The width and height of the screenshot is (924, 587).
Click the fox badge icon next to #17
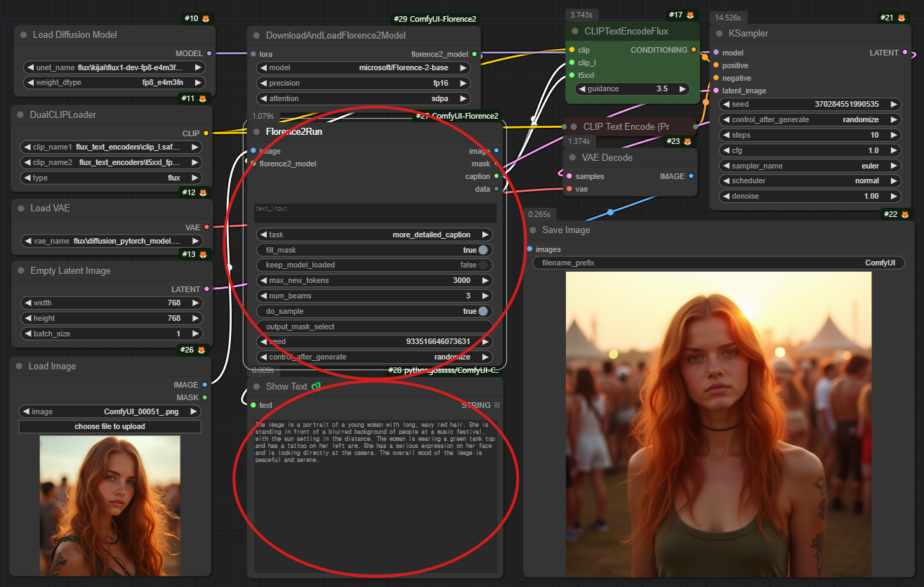[690, 15]
